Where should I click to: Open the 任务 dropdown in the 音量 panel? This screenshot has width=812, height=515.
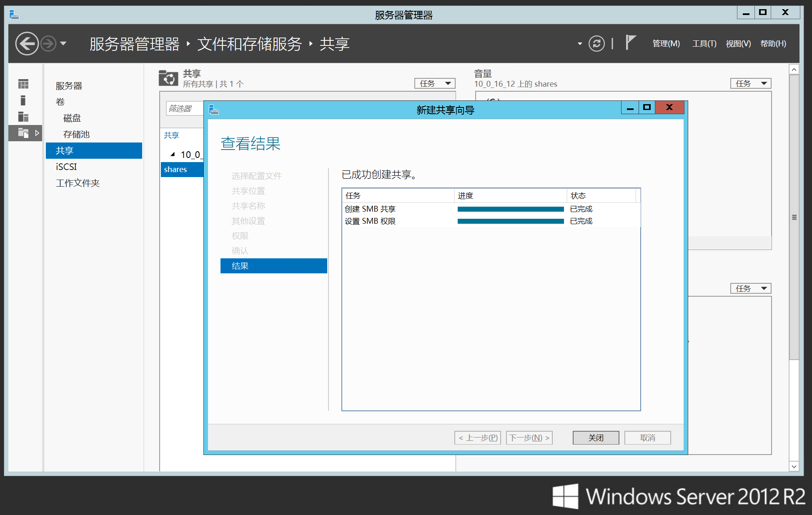(x=750, y=83)
